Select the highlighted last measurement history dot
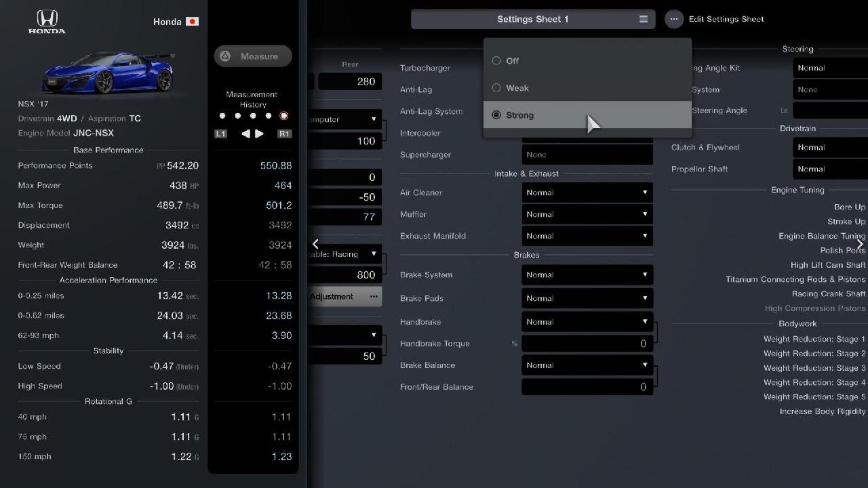The height and width of the screenshot is (488, 868). coord(284,116)
